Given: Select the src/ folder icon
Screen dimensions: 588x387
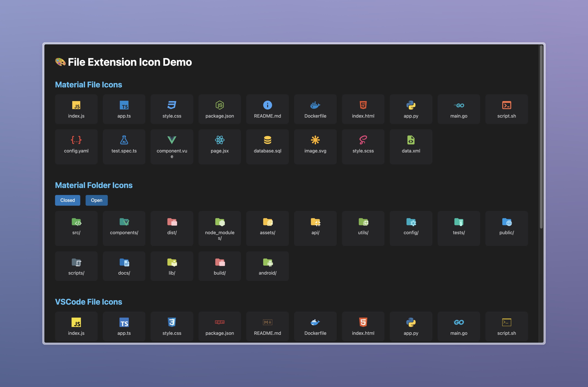Looking at the screenshot, I should tap(76, 222).
